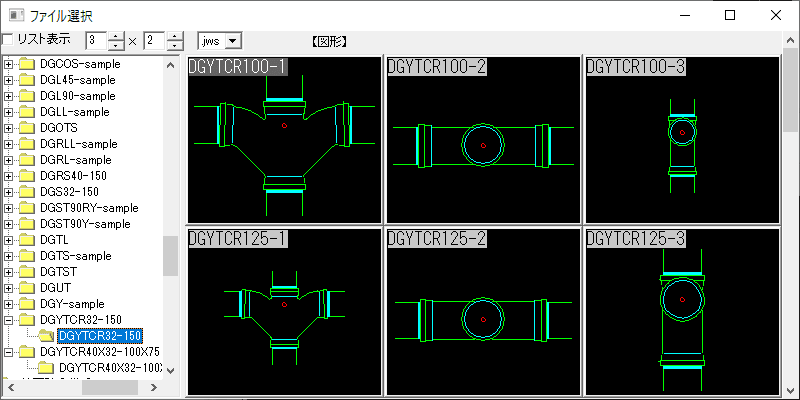Click the highlighted DGYTCR32-150 subfolder label

click(100, 336)
